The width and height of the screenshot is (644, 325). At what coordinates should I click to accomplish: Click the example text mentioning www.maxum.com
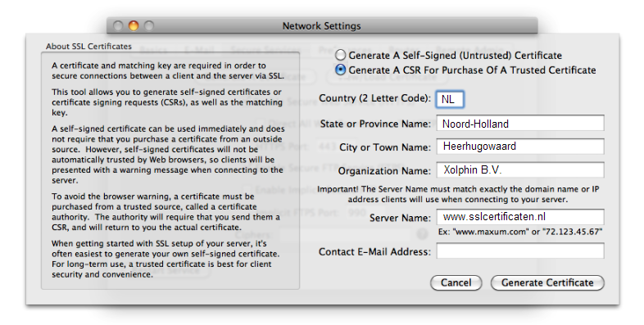(520, 232)
